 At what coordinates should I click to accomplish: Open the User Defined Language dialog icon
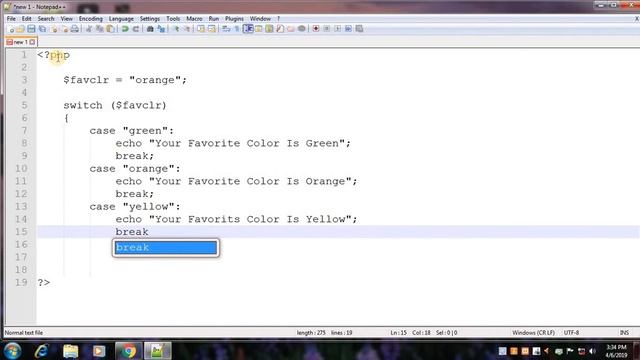[258, 29]
